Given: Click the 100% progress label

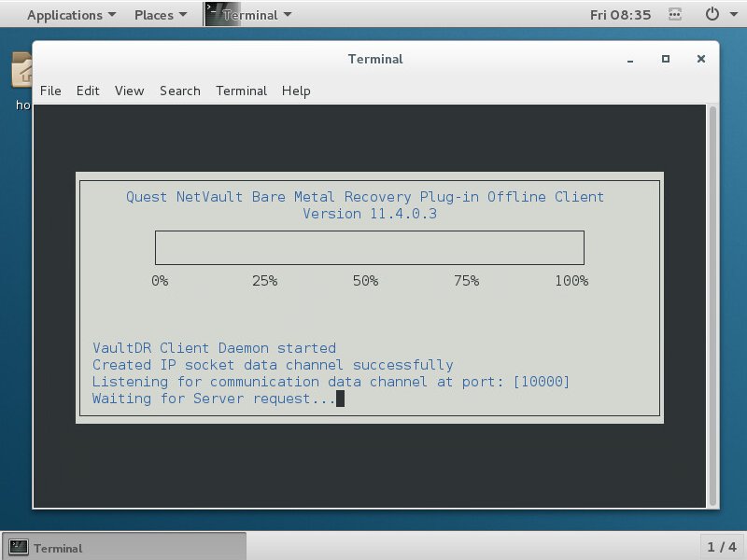Looking at the screenshot, I should [x=571, y=281].
